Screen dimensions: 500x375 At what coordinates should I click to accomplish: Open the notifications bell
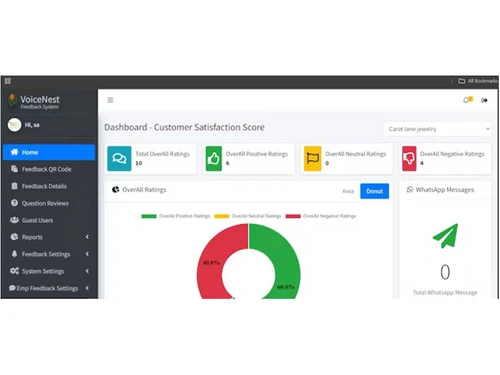(x=468, y=100)
